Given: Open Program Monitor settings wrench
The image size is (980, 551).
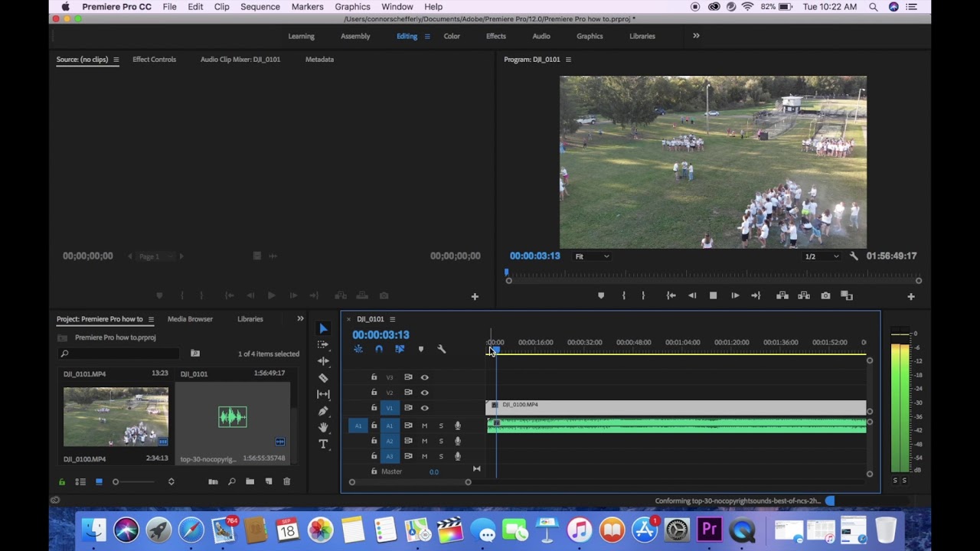Looking at the screenshot, I should click(x=854, y=256).
